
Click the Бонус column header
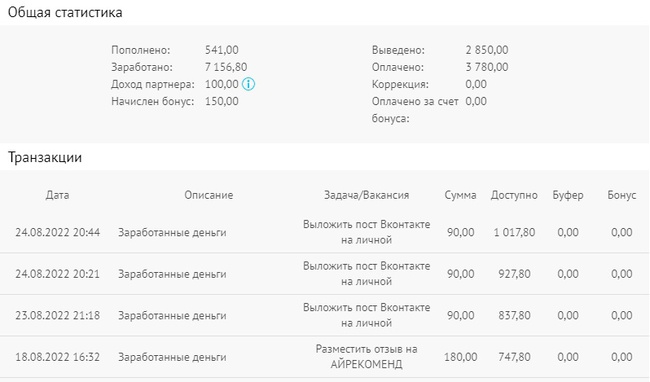[621, 195]
